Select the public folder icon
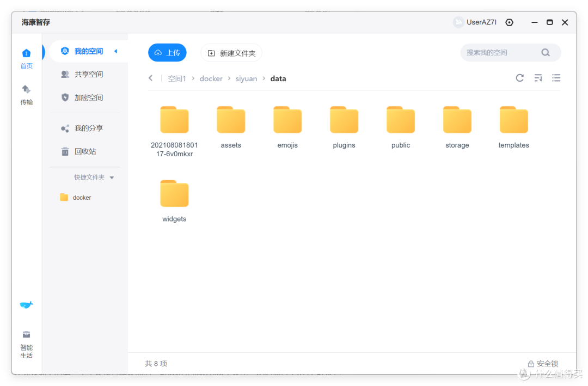588x386 pixels. 401,120
